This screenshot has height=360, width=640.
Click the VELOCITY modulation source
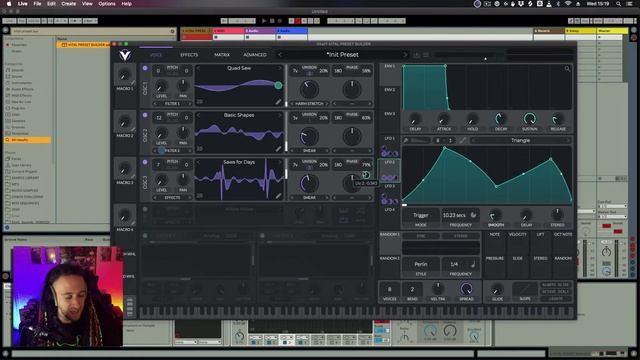click(518, 234)
